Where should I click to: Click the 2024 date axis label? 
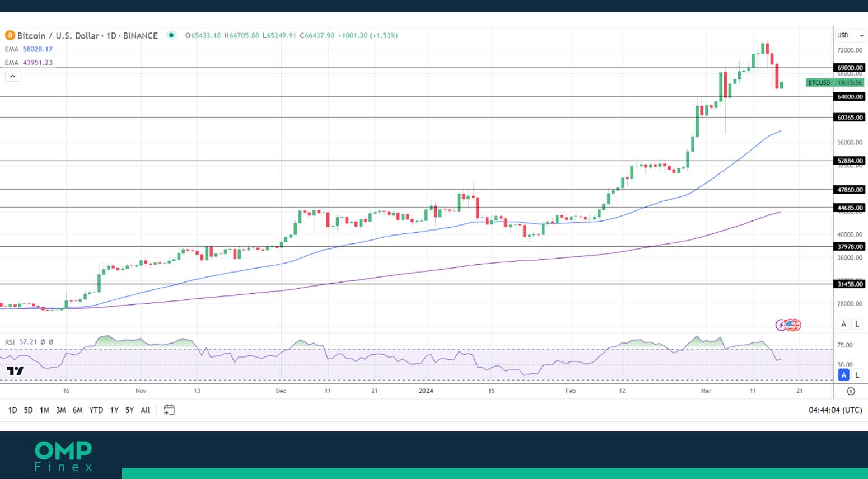pos(426,391)
